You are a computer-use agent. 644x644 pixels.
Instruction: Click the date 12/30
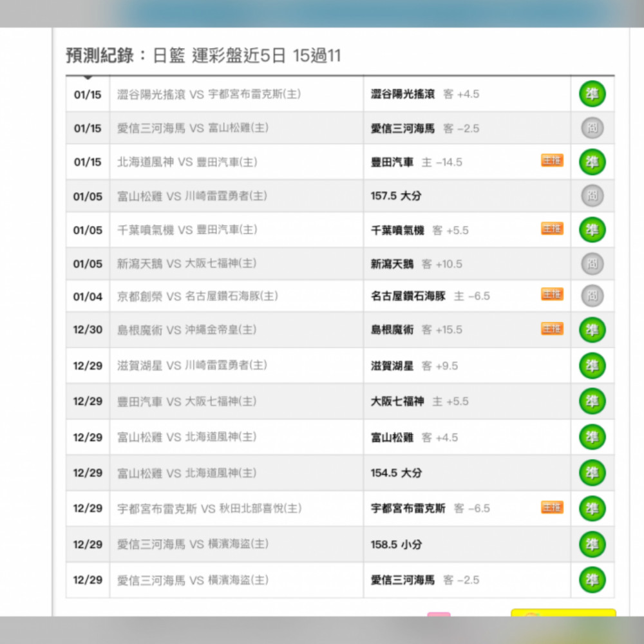pyautogui.click(x=88, y=330)
